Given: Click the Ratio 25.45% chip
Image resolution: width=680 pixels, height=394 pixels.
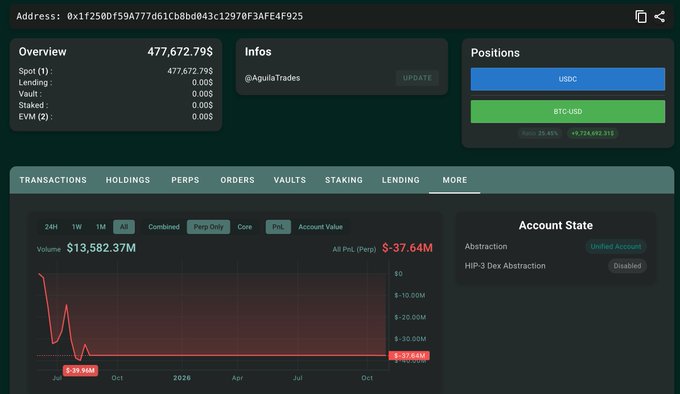Looking at the screenshot, I should tap(540, 134).
